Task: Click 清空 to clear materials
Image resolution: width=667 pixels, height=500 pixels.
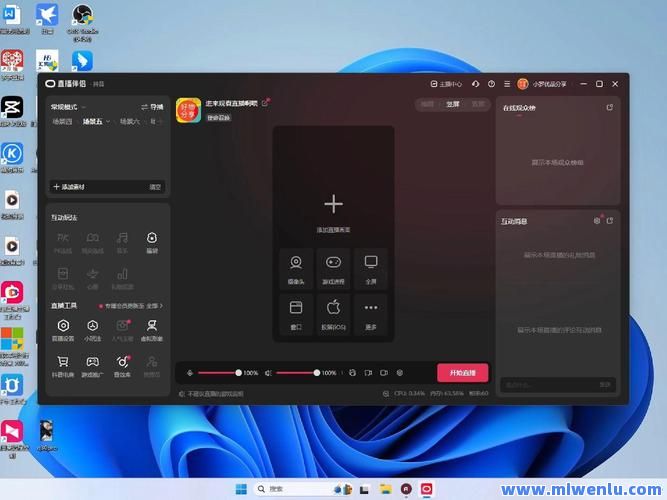Action: [x=155, y=187]
